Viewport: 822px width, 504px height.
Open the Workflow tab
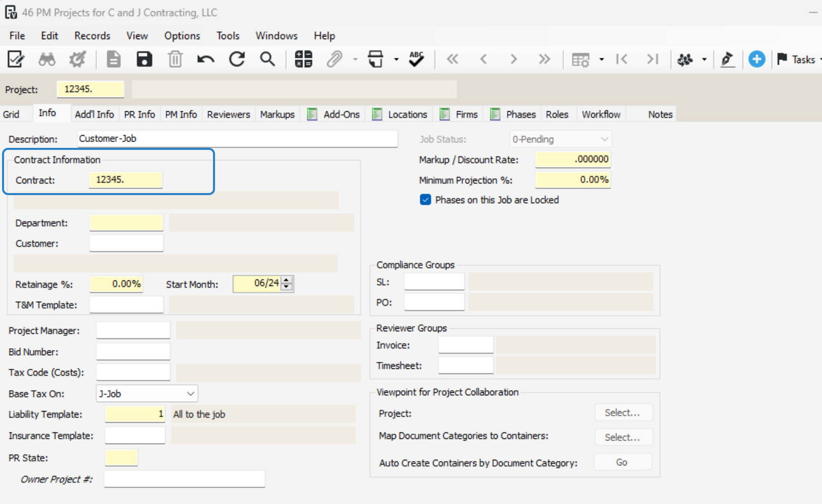[601, 114]
